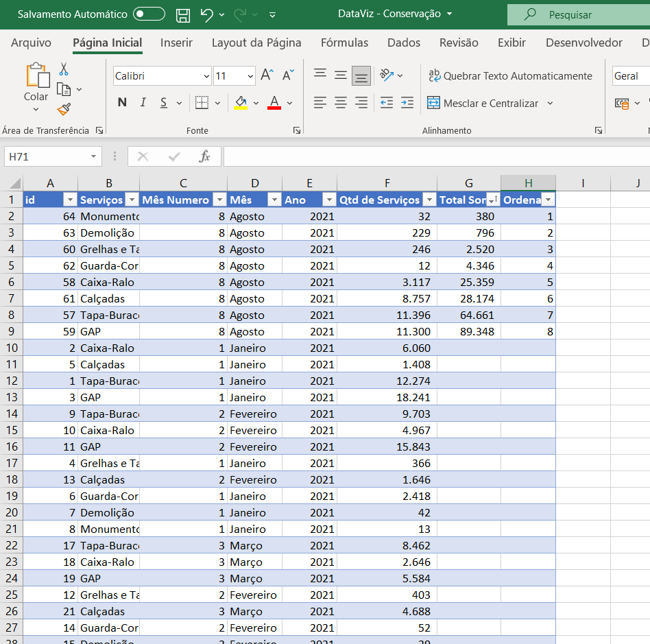This screenshot has width=650, height=644.
Task: Switch to the Fórmulas tab
Action: click(344, 43)
